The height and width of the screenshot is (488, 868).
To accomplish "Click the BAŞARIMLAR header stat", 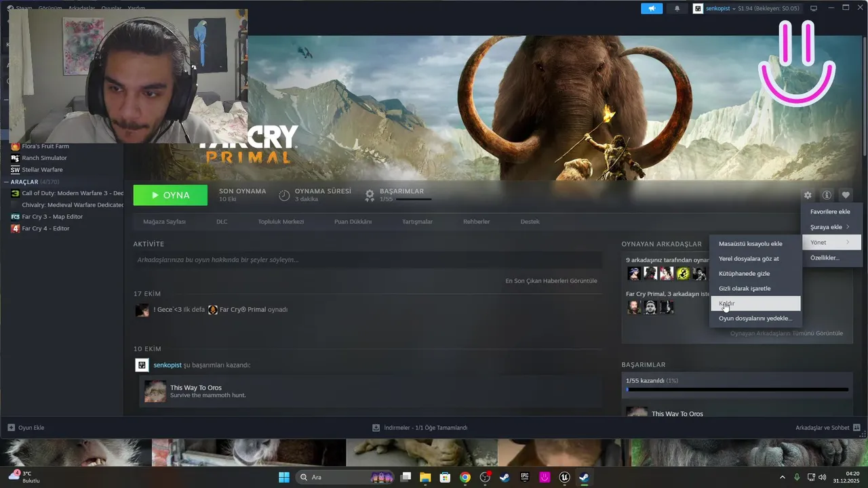I will point(401,191).
